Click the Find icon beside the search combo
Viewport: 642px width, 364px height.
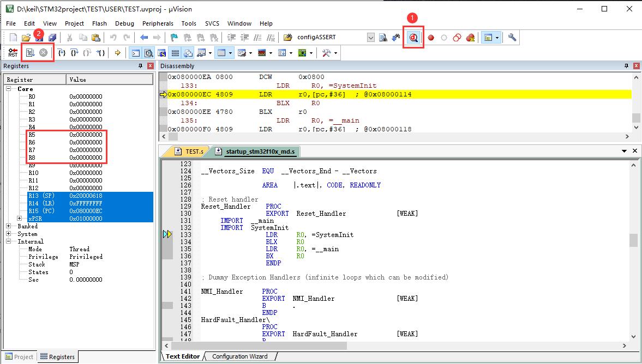pyautogui.click(x=383, y=38)
